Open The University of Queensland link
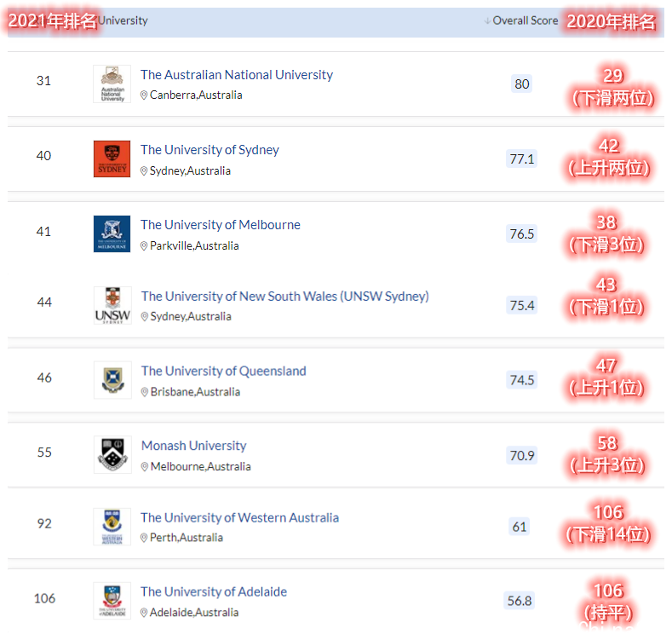This screenshot has height=640, width=672. [223, 371]
